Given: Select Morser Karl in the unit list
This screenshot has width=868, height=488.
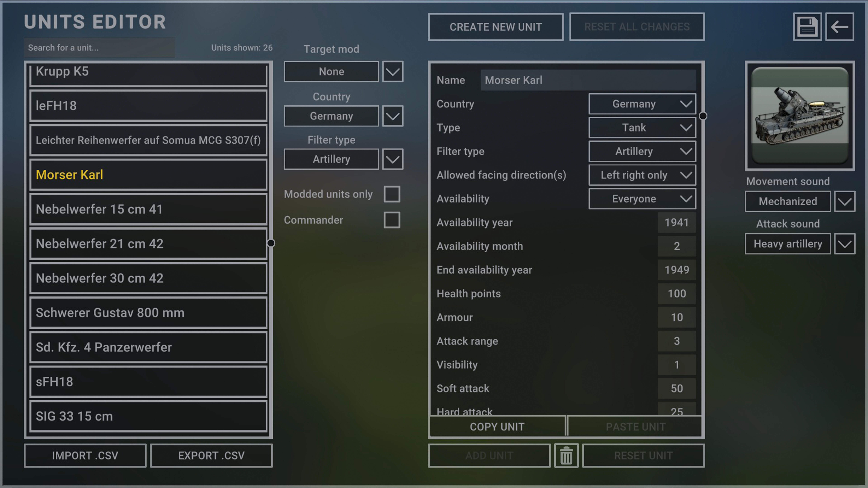Looking at the screenshot, I should tap(148, 175).
